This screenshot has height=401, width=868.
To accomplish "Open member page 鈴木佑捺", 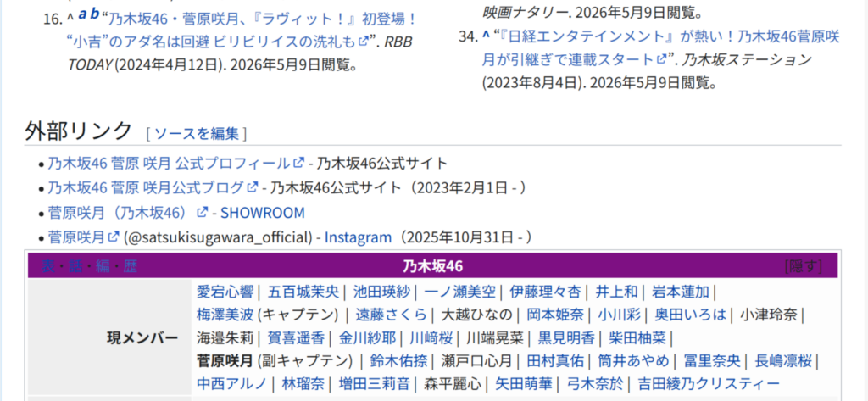I will 398,361.
